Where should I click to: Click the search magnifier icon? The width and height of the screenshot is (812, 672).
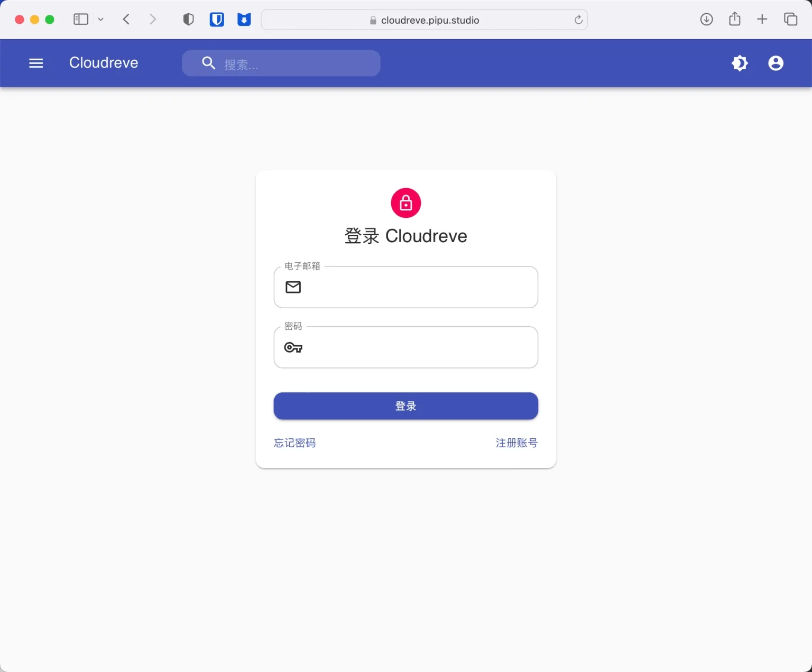coord(209,63)
